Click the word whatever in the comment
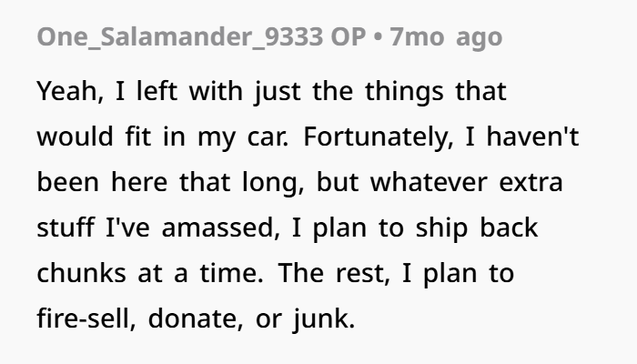Viewport: 637px width, 364px height. 429,182
